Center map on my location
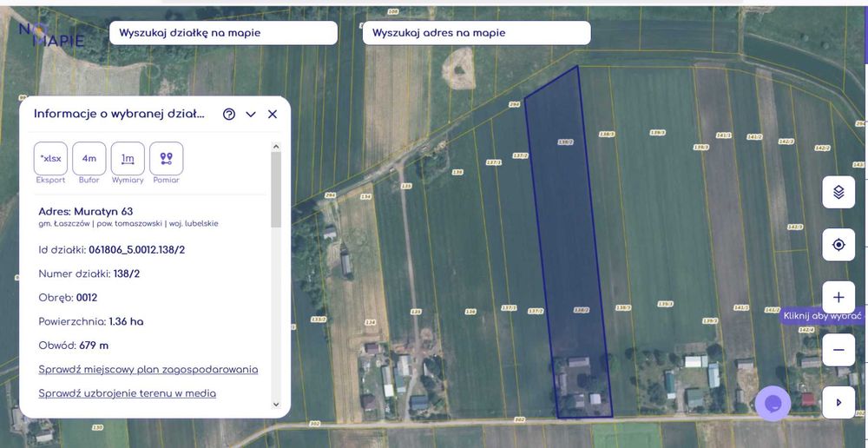Screen dimensions: 868x448 click(838, 245)
